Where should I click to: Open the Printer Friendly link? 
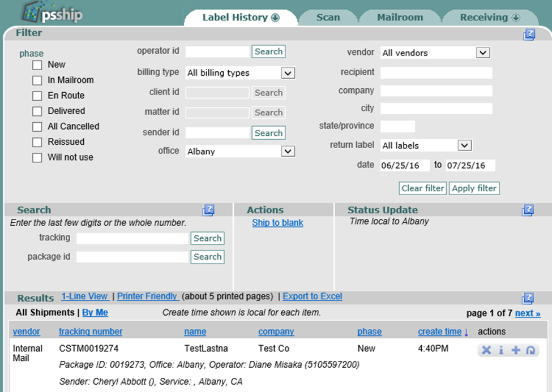pyautogui.click(x=148, y=296)
